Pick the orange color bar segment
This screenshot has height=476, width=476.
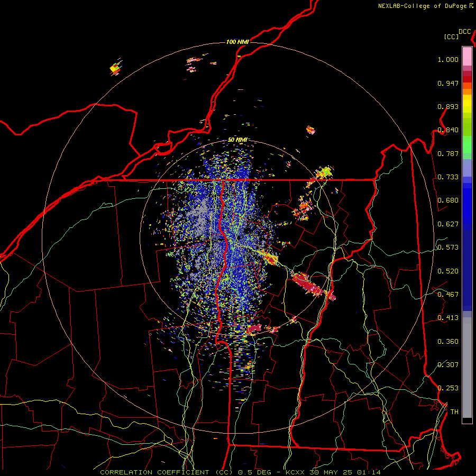[467, 91]
